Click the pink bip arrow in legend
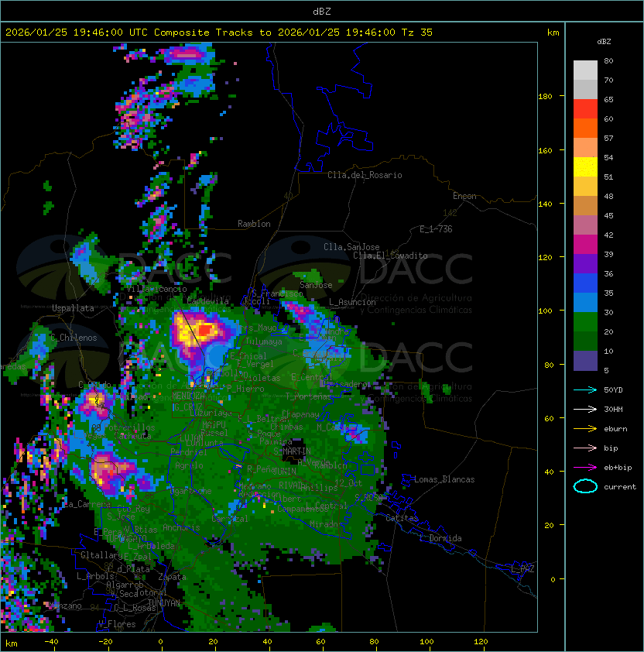Viewport: 644px width, 652px height. 585,448
